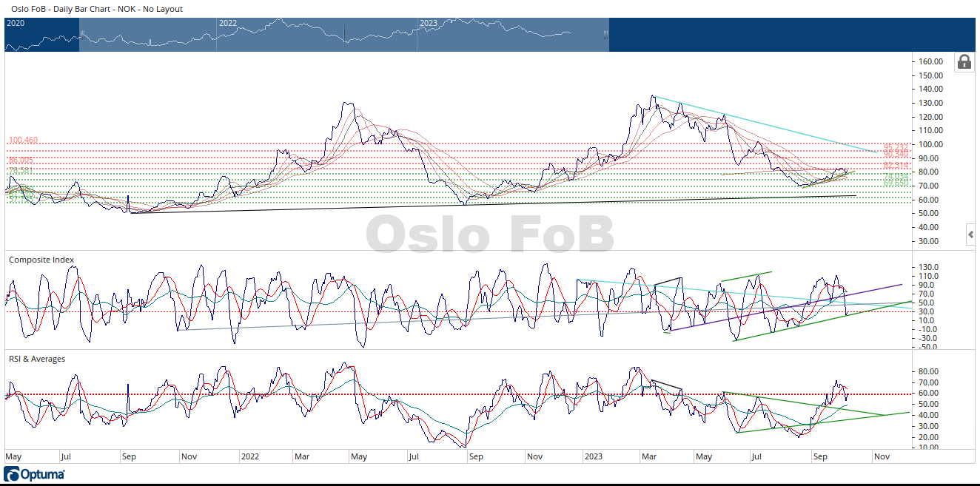Select the 74.034 green level label

[896, 176]
